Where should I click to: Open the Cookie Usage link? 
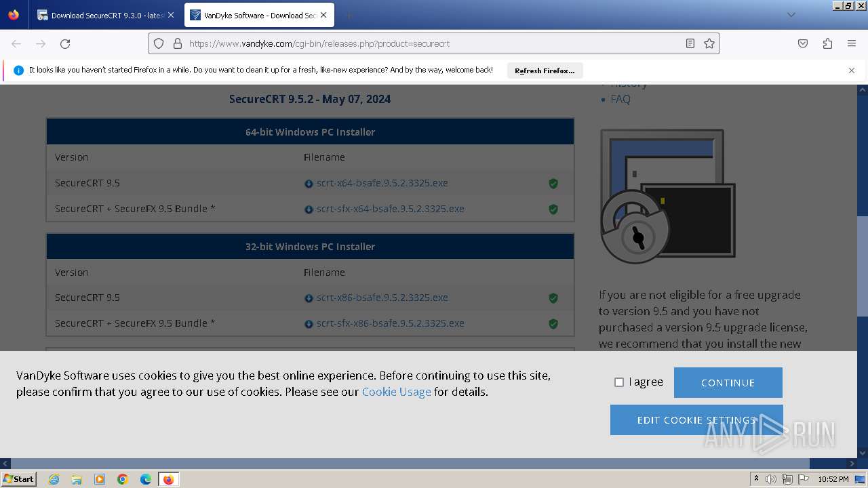[x=396, y=392]
